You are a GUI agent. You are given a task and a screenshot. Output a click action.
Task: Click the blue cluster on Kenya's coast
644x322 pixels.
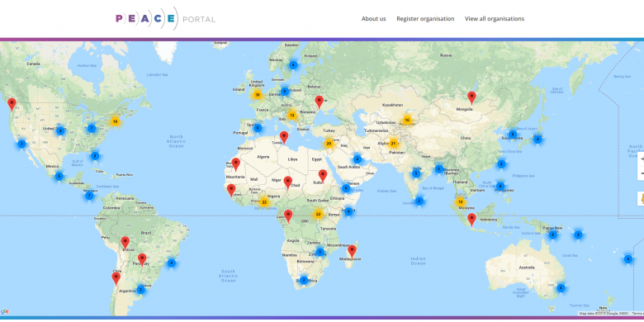(x=348, y=211)
